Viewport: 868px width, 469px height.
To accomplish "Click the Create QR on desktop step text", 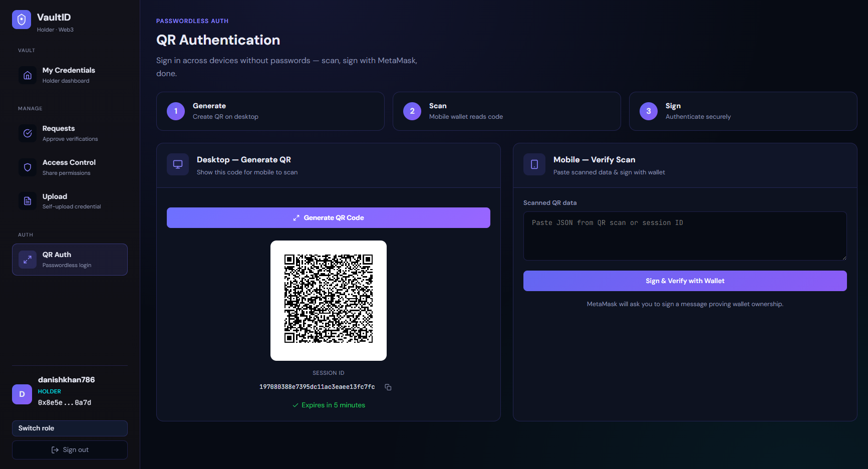I will 225,117.
